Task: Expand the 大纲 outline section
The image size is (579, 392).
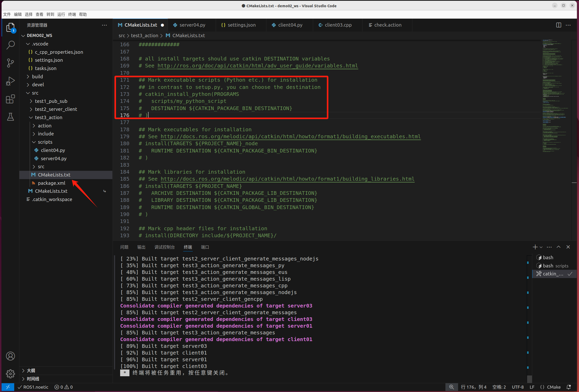Action: [31, 371]
